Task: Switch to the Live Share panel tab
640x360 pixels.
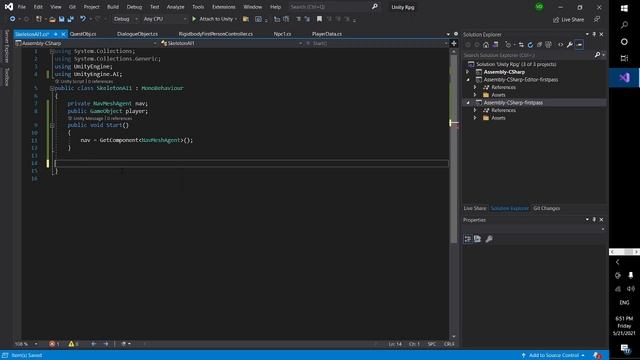Action: pos(475,209)
